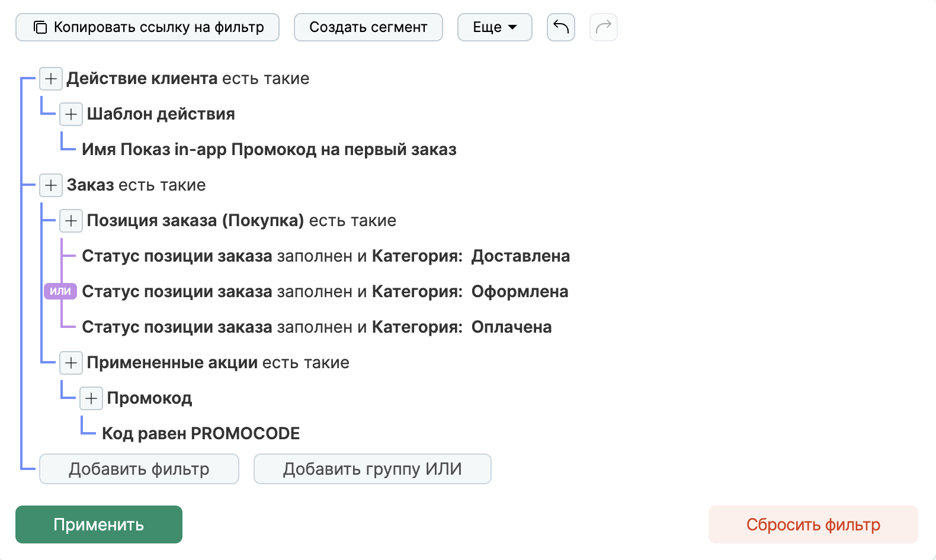
Task: Apply filter with 'Применить' button
Action: click(x=99, y=524)
